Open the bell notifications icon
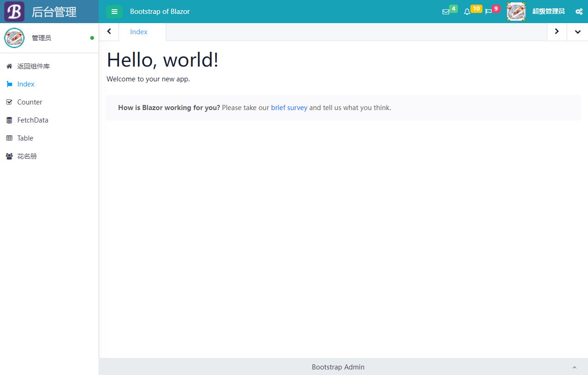Viewport: 588px width, 375px height. [x=467, y=12]
